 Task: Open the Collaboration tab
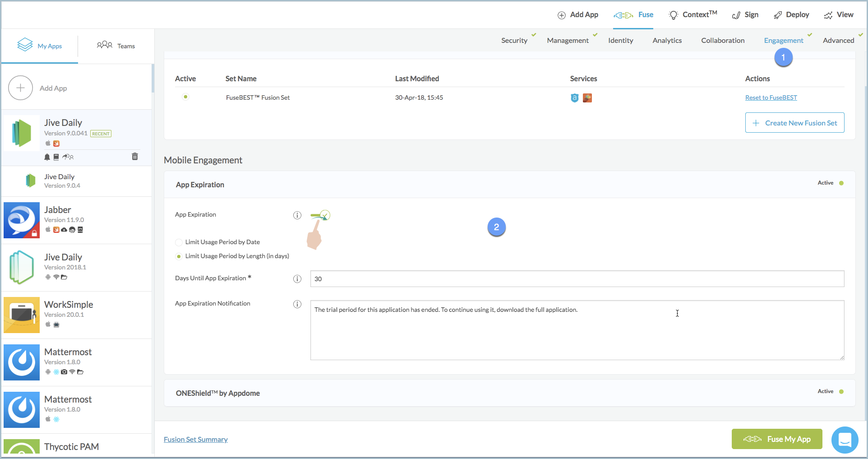click(723, 41)
